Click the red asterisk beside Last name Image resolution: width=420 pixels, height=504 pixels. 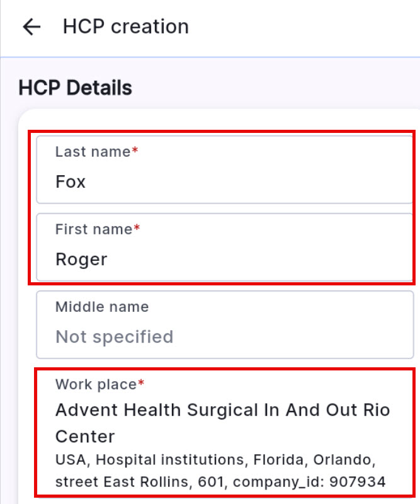[x=135, y=151]
